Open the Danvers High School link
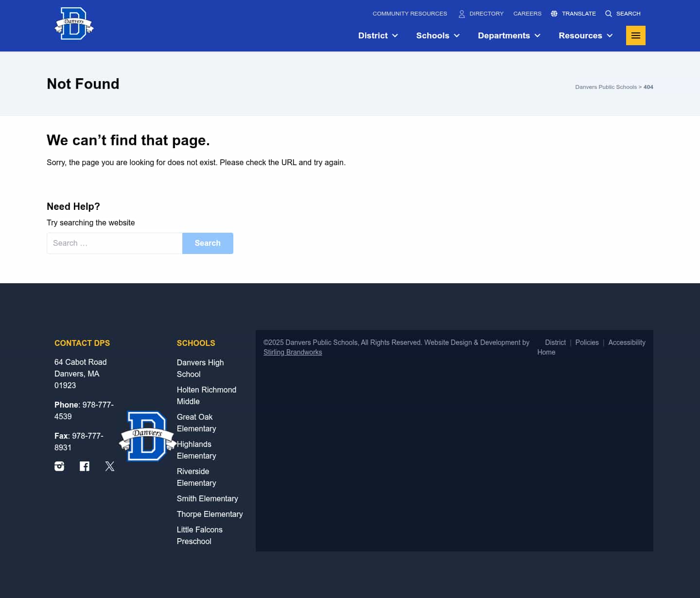The width and height of the screenshot is (700, 598). pos(200,368)
